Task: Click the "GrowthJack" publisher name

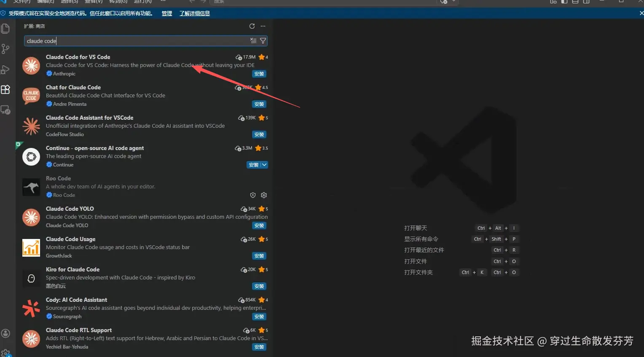Action: click(x=59, y=256)
